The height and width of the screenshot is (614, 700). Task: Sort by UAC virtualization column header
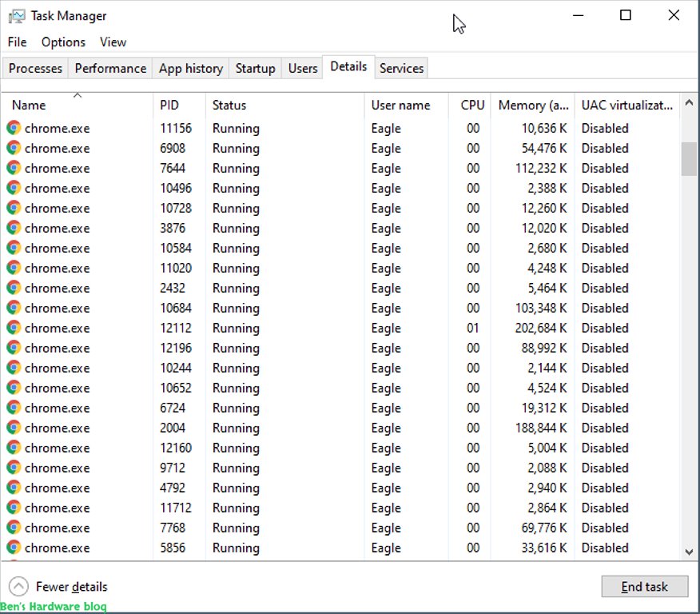[x=627, y=105]
